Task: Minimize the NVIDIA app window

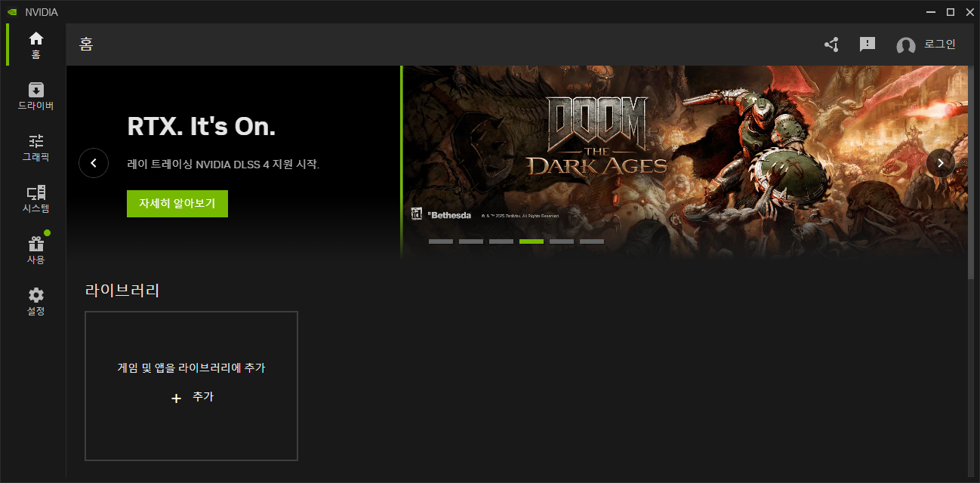Action: coord(930,12)
